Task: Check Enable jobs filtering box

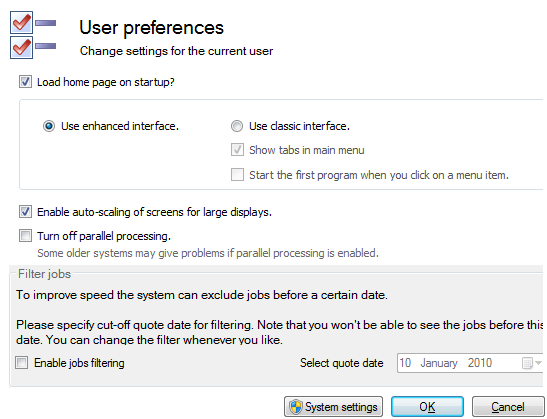Action: click(22, 363)
